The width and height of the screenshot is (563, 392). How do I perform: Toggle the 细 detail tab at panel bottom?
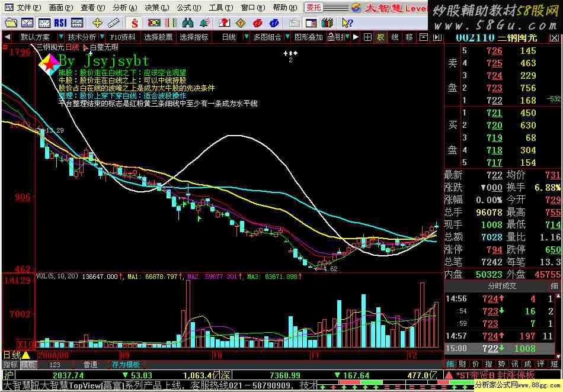pos(450,364)
